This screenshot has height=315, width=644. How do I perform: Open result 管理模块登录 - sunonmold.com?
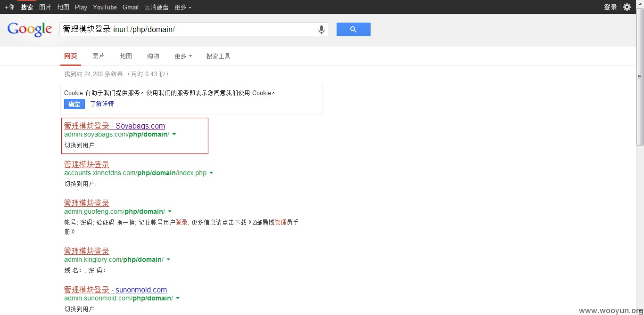116,290
